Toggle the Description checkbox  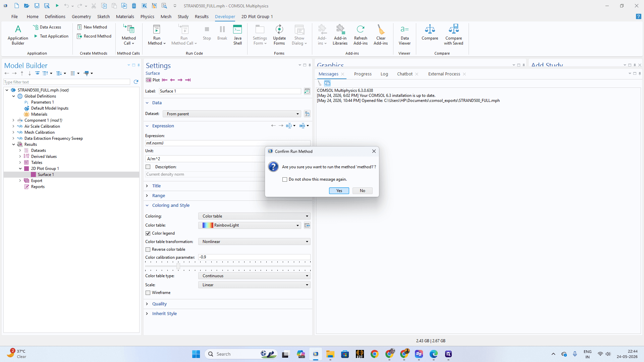click(148, 167)
